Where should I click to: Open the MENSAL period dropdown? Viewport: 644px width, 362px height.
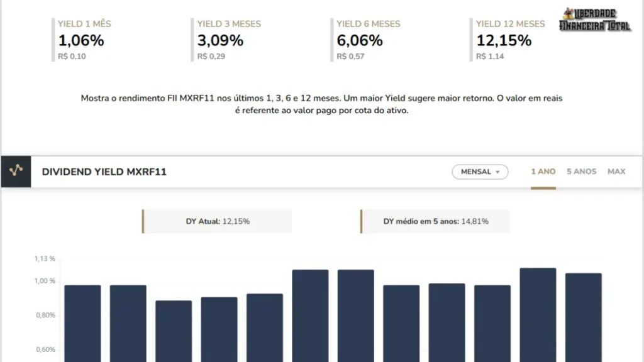(480, 172)
